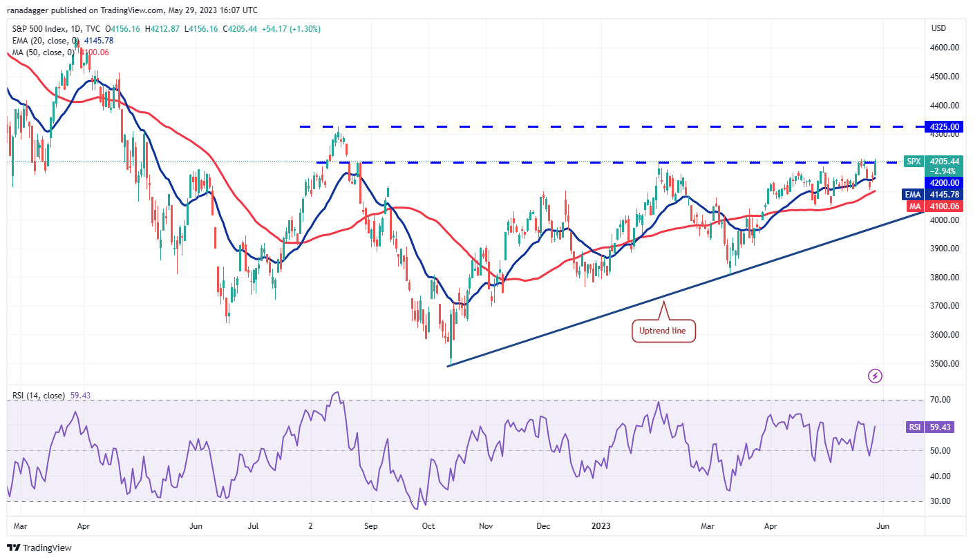Click the 4200.00 level price label
The width and height of the screenshot is (973, 560).
coord(944,183)
